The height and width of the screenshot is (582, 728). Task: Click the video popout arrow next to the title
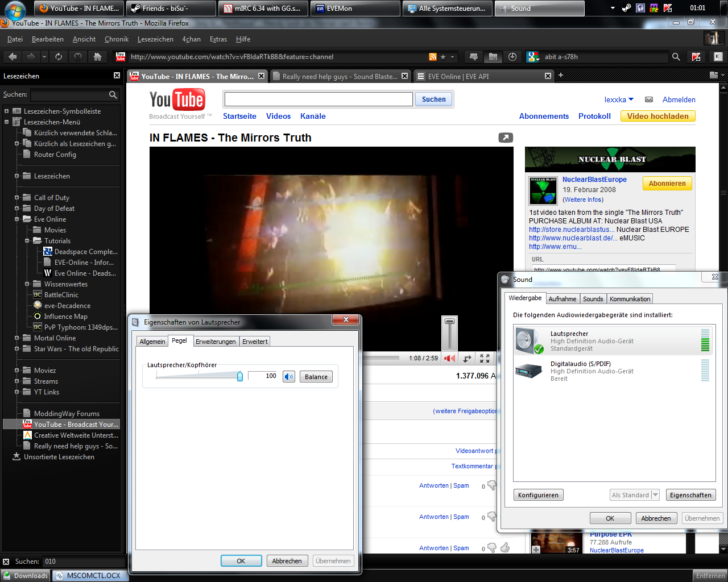(x=506, y=138)
